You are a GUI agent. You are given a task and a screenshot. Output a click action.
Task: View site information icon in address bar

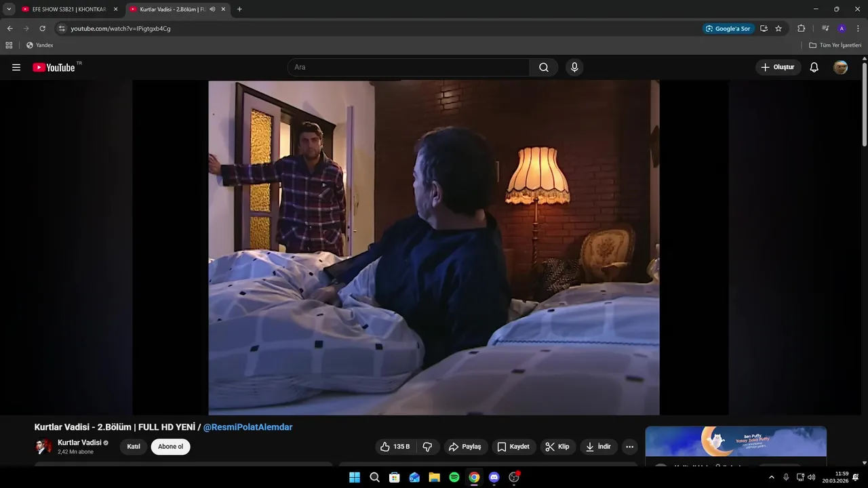pos(62,28)
